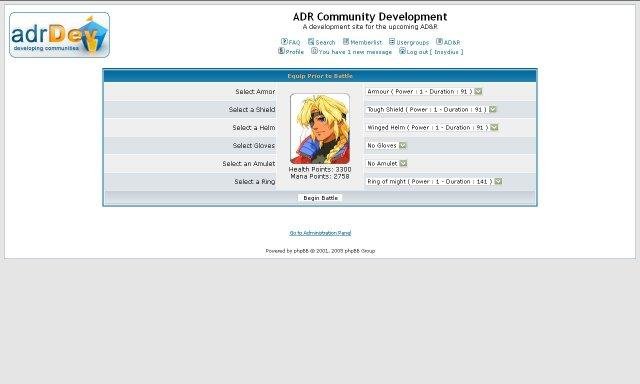Open the FAQ link

point(294,42)
